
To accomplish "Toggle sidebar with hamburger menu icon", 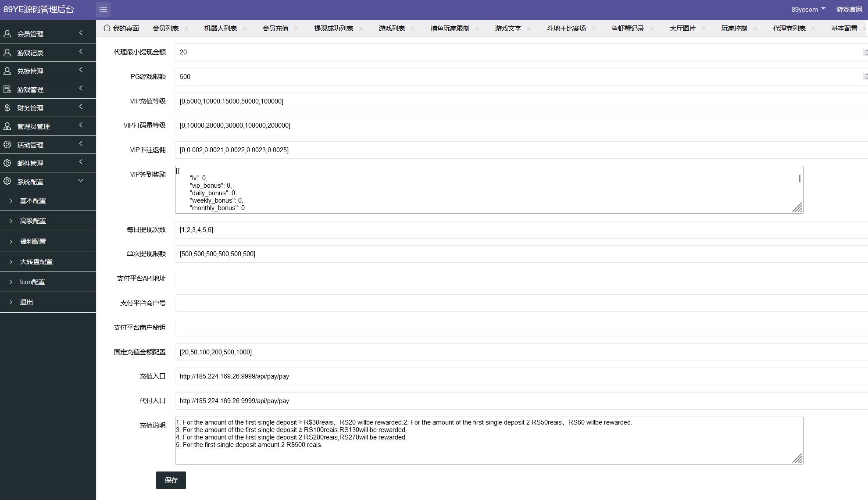I will pyautogui.click(x=103, y=9).
